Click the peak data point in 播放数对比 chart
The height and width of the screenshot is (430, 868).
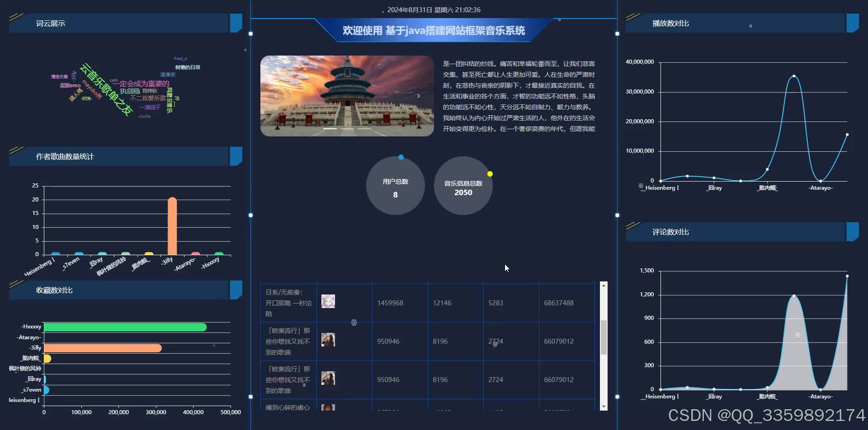[x=793, y=76]
